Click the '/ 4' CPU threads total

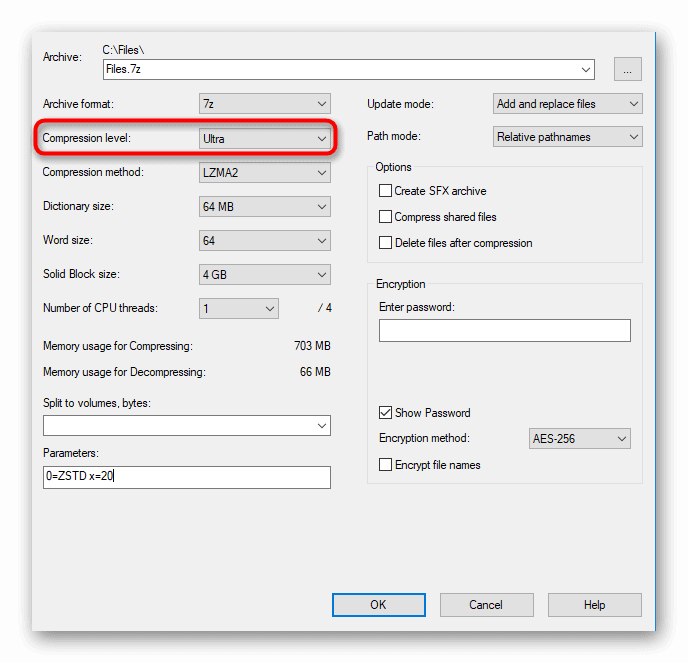click(325, 308)
